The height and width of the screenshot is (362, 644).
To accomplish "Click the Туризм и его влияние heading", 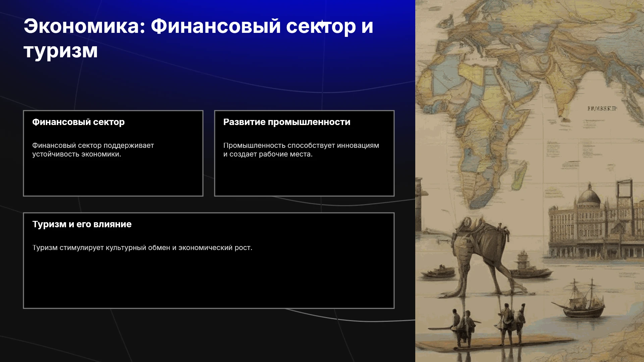I will [82, 224].
